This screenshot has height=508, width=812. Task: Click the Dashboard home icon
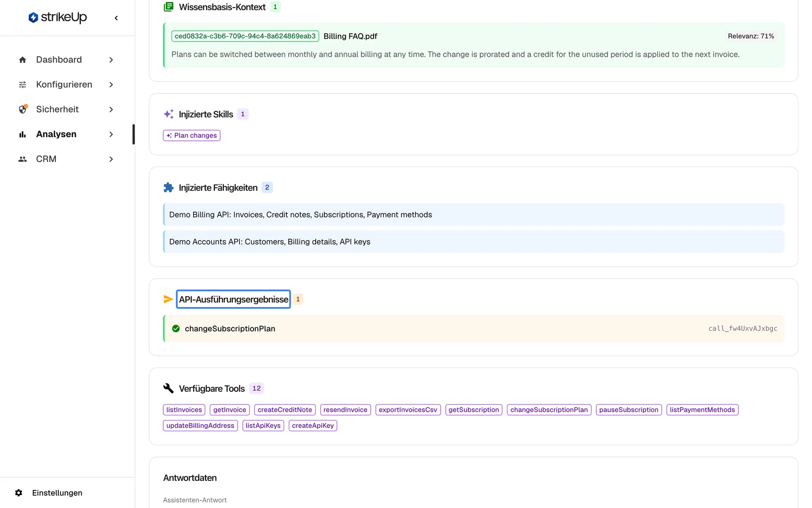(x=23, y=60)
